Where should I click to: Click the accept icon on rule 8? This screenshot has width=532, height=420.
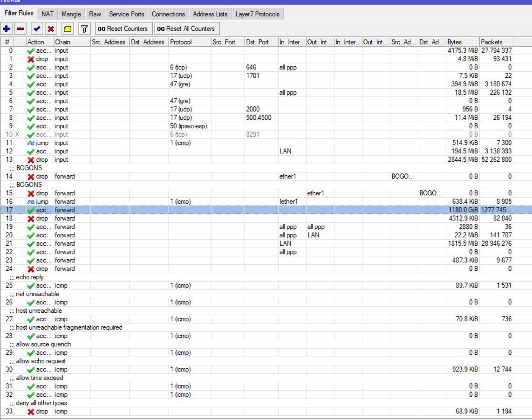31,118
